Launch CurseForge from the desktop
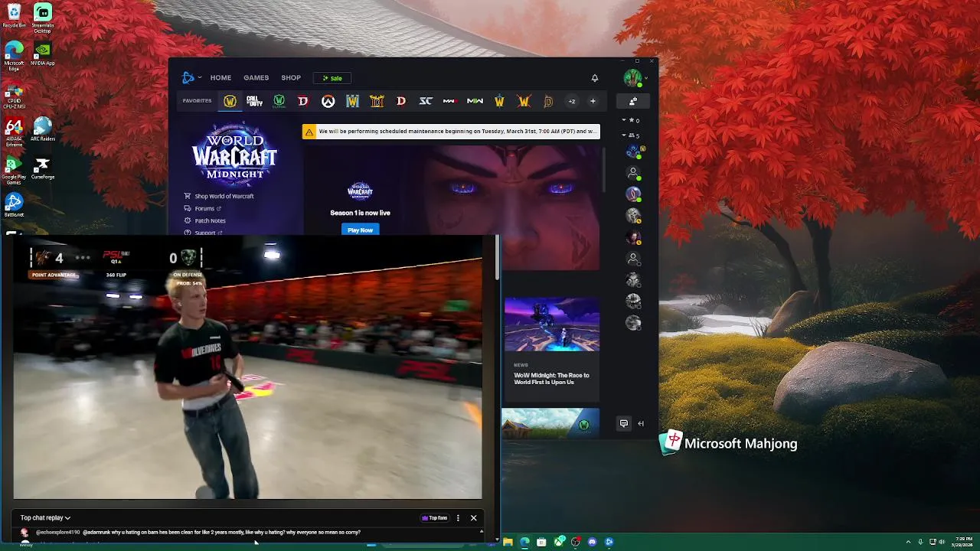This screenshot has height=551, width=980. pos(43,168)
